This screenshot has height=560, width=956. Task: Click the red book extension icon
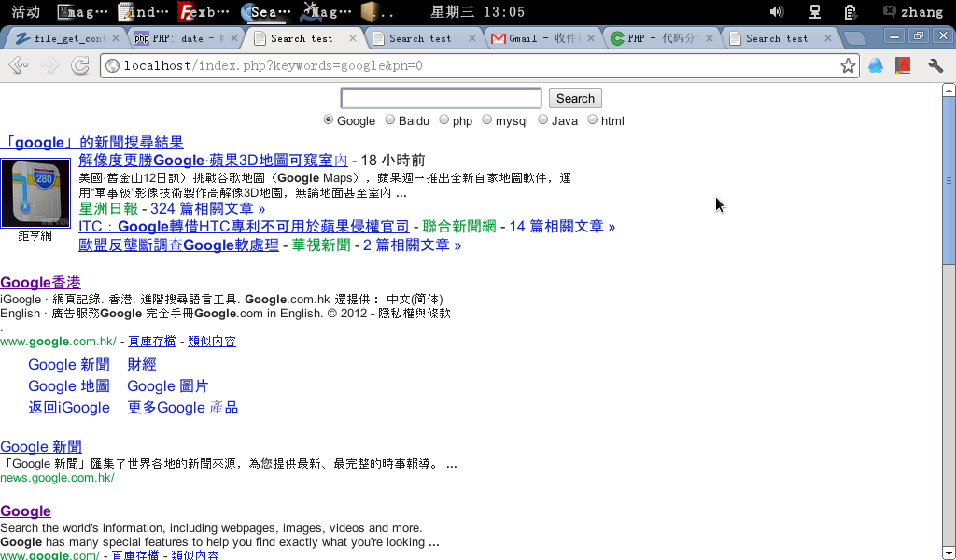click(x=902, y=65)
